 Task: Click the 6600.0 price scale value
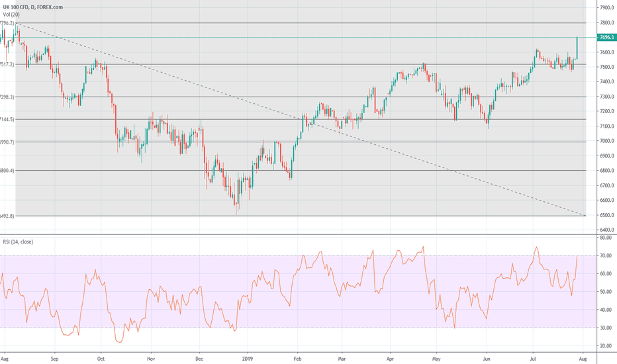point(607,201)
